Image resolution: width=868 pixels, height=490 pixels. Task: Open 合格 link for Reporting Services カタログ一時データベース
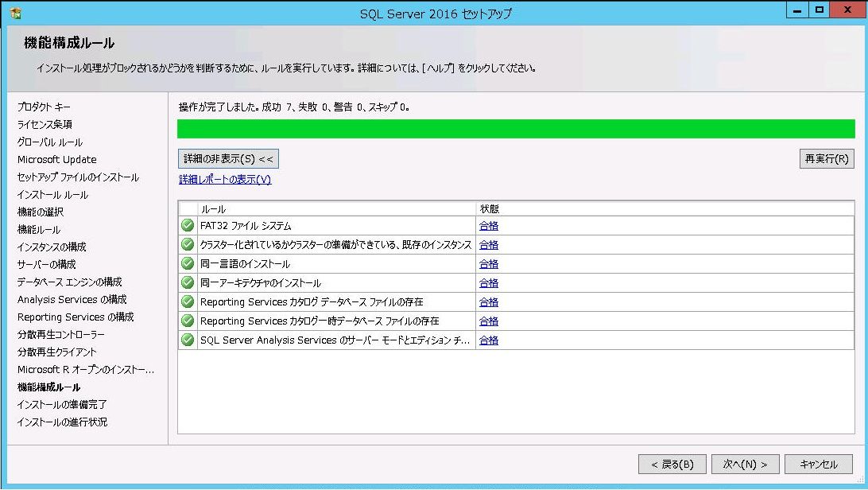(488, 321)
